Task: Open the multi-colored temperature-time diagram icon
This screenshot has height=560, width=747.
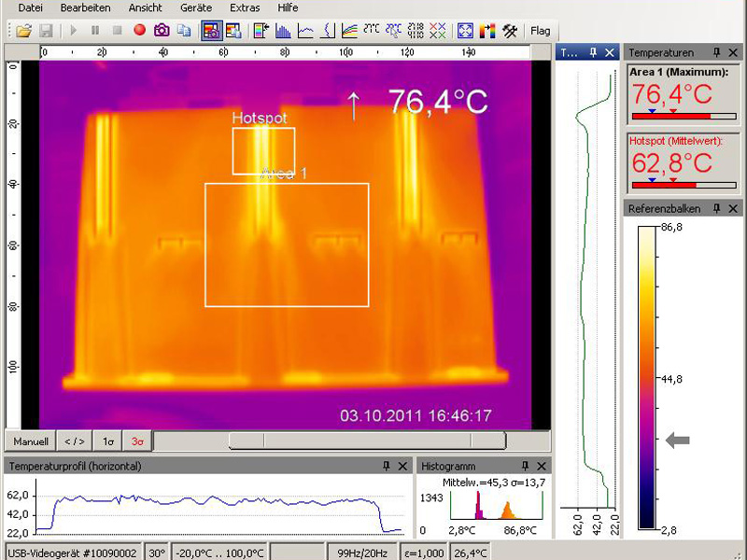Action: 349,31
